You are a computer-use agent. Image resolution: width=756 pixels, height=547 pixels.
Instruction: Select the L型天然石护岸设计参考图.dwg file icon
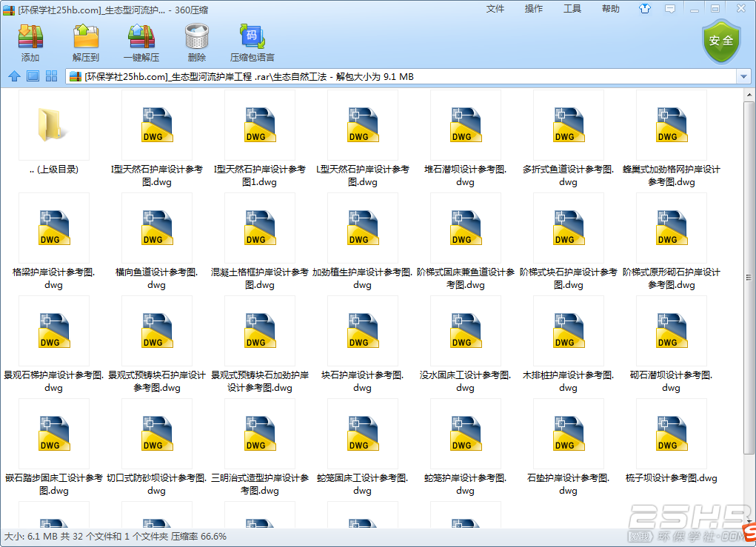coord(363,125)
